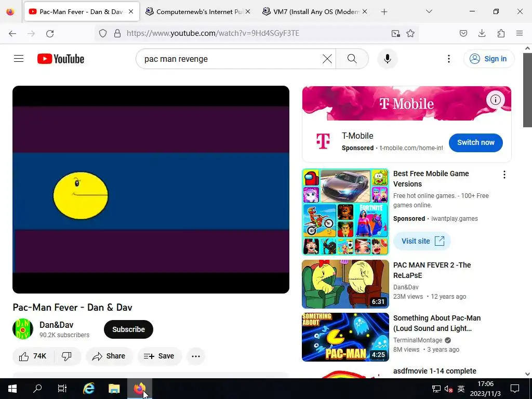Click the scrollbar down arrow
Viewport: 532px width, 399px height.
[527, 374]
